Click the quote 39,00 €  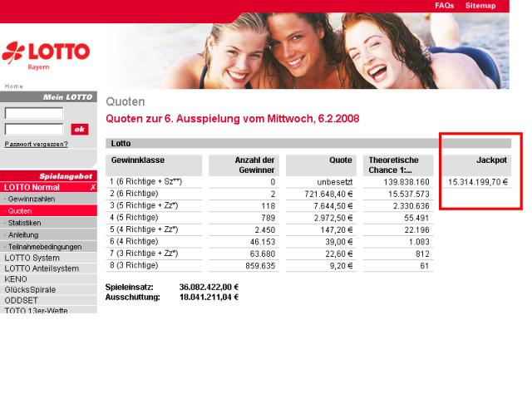[339, 242]
